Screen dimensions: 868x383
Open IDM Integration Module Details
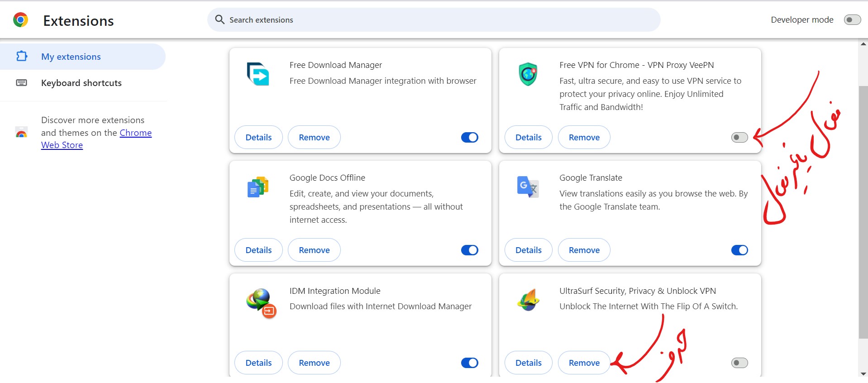tap(258, 363)
